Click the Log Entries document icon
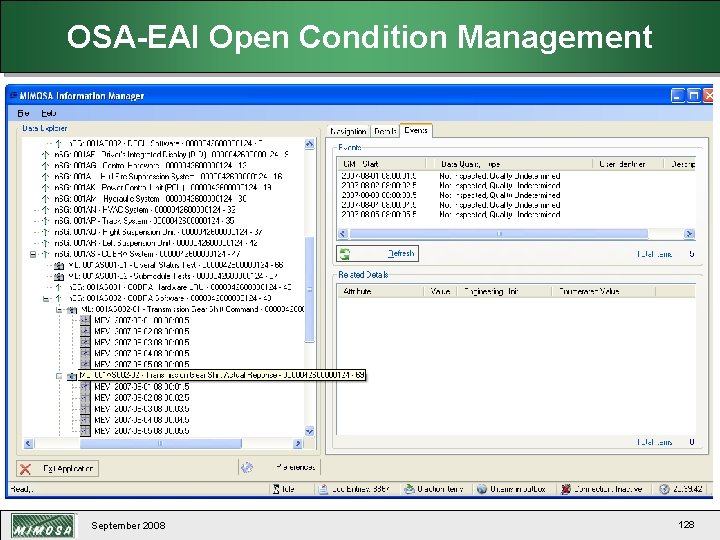Screen dimensions: 720x540 (323, 489)
